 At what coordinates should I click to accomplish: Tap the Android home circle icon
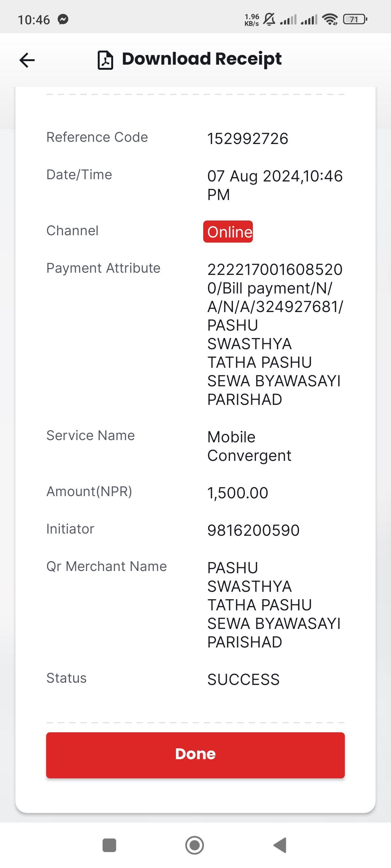[195, 845]
